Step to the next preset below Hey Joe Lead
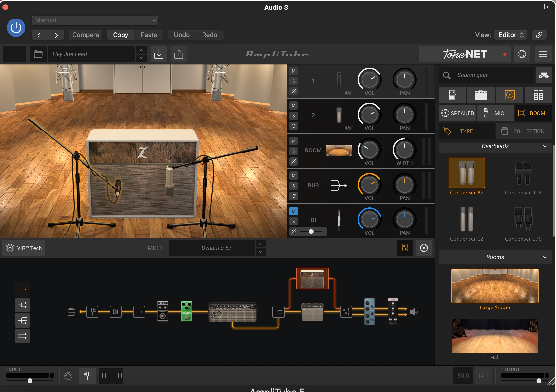This screenshot has width=556, height=392. point(142,58)
